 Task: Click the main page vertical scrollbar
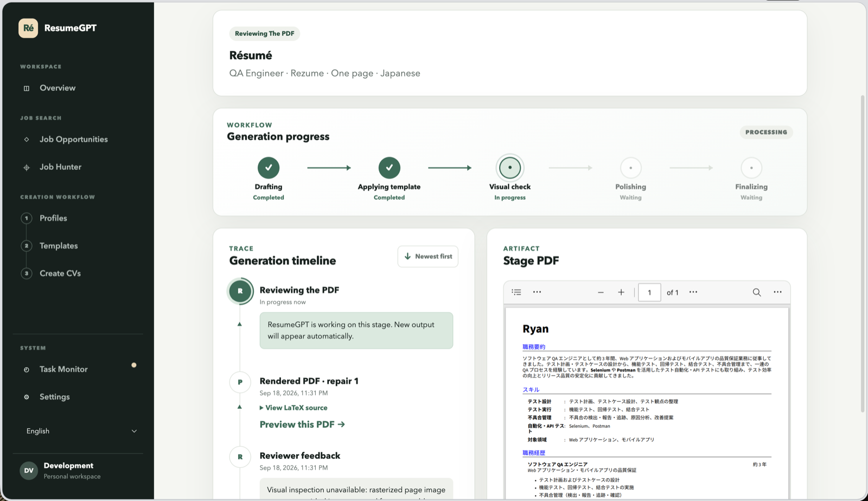pyautogui.click(x=863, y=254)
